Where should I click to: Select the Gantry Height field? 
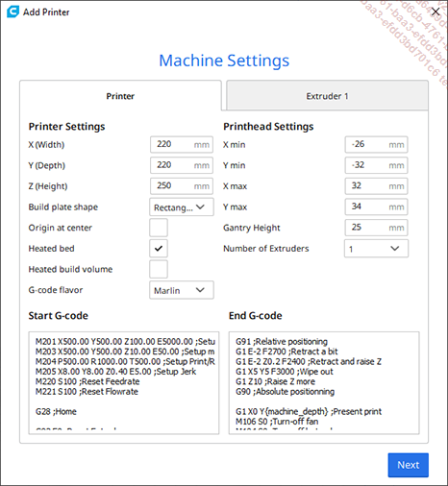point(376,228)
